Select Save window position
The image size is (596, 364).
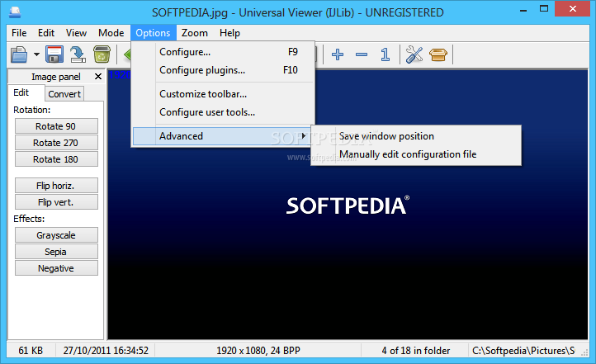(x=416, y=136)
